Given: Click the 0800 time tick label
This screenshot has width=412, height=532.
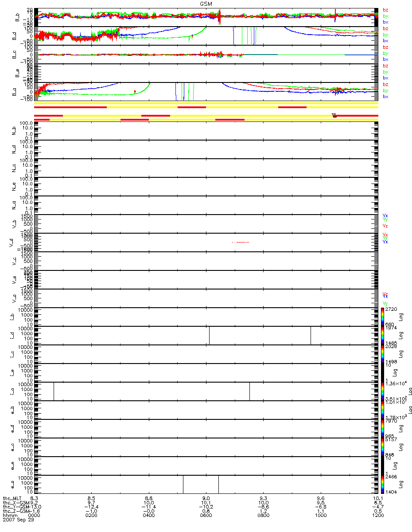Looking at the screenshot, I should point(263,516).
